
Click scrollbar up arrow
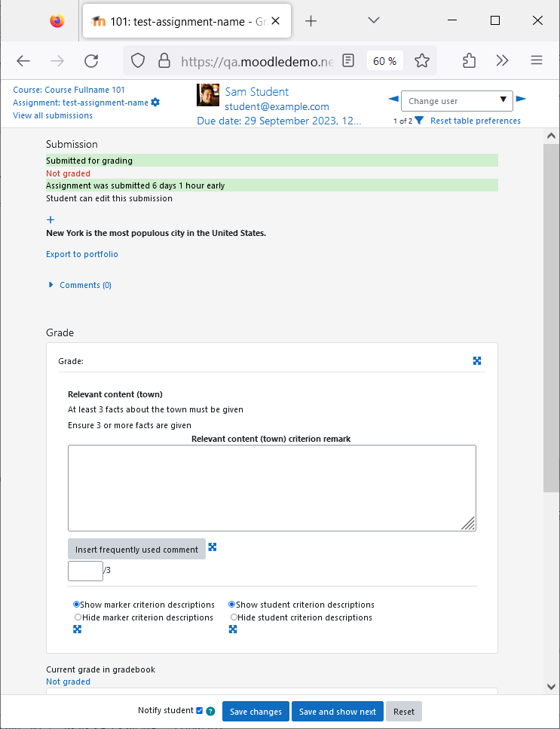pos(551,136)
